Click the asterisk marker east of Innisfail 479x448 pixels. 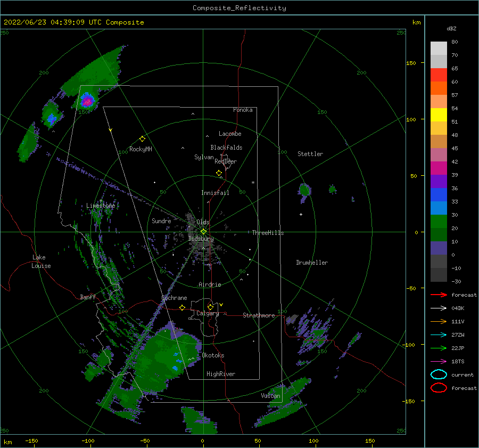[253, 183]
